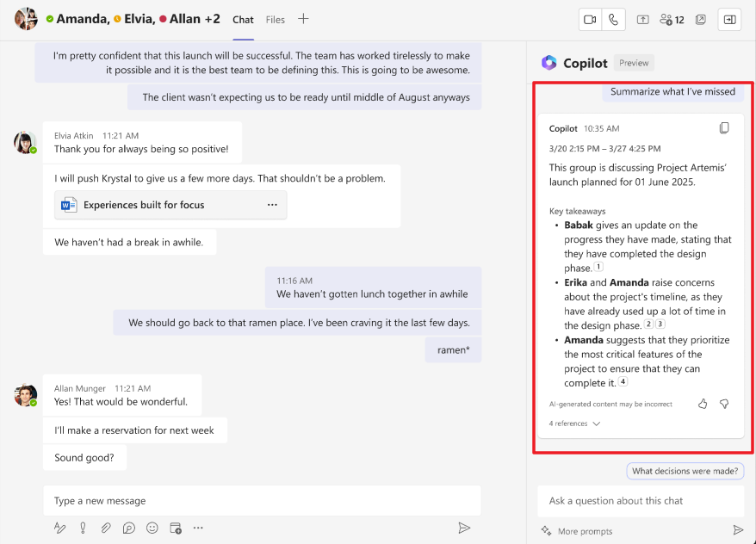Expand the 4 references list
Screen dimensions: 756x544
click(x=574, y=423)
